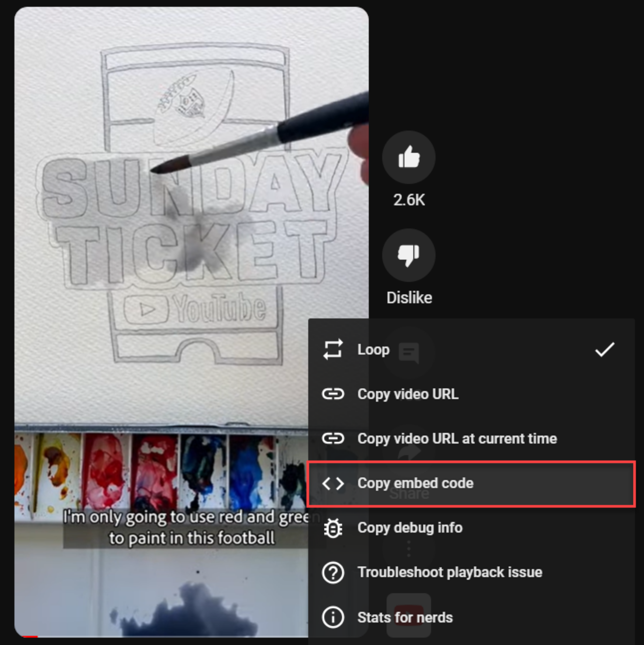Select Copy embed code from the menu
Image resolution: width=644 pixels, height=645 pixels.
pos(415,484)
